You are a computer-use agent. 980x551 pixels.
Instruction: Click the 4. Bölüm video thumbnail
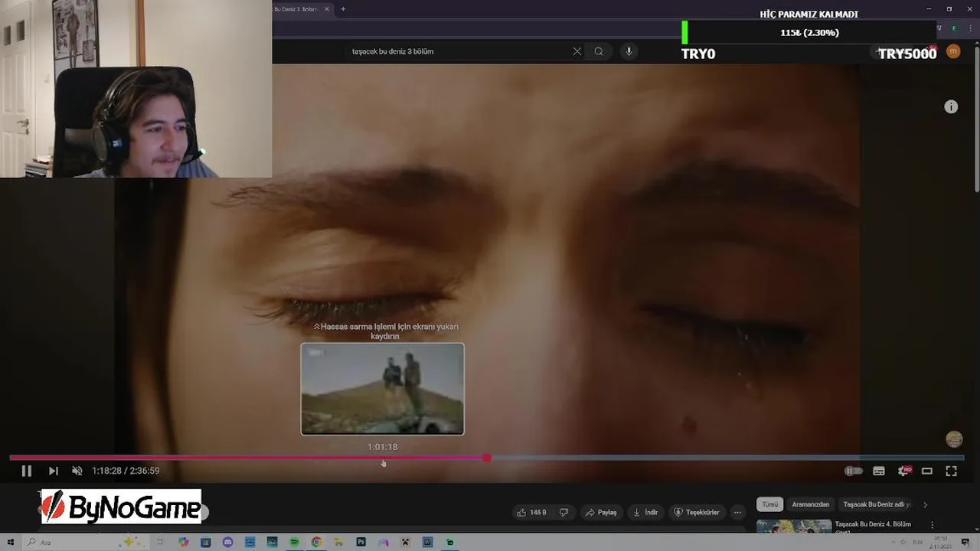[x=794, y=527]
